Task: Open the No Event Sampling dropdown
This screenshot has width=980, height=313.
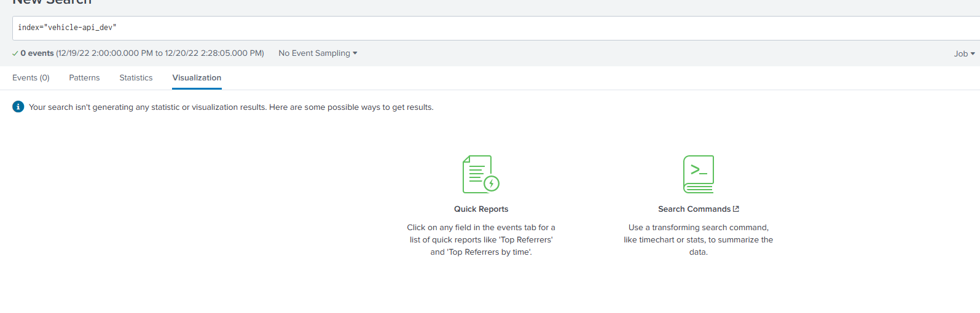Action: tap(318, 53)
